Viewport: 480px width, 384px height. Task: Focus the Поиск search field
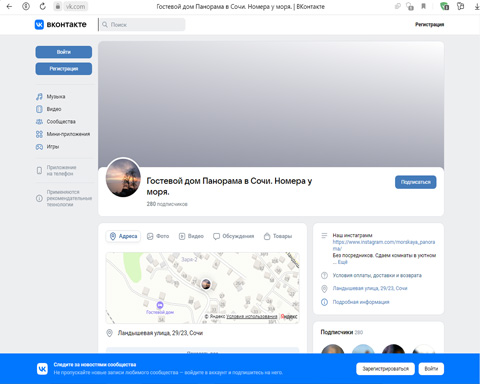pos(143,25)
